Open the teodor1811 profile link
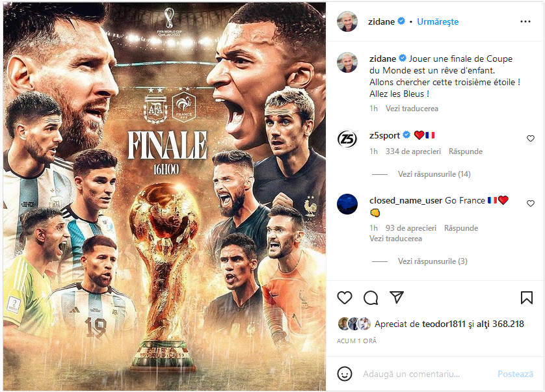 pyautogui.click(x=444, y=324)
